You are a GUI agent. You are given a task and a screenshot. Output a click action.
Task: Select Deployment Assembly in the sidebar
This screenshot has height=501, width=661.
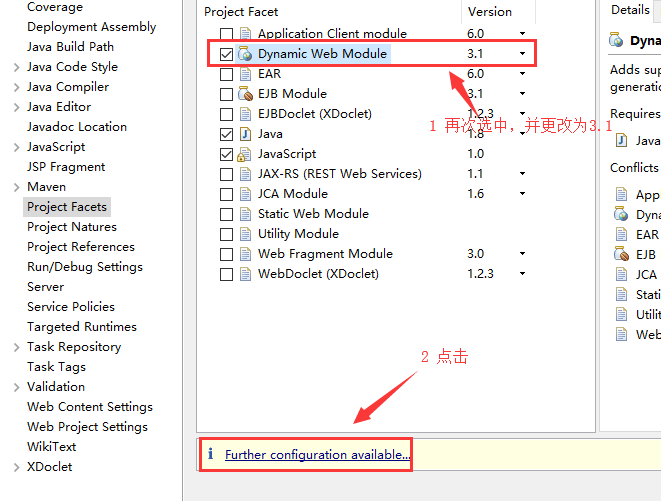[91, 27]
